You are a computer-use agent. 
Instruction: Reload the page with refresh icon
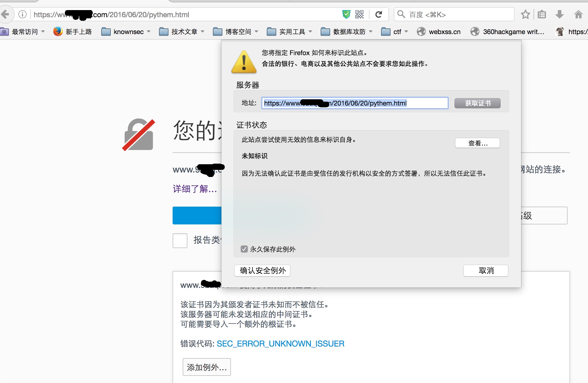tap(379, 14)
